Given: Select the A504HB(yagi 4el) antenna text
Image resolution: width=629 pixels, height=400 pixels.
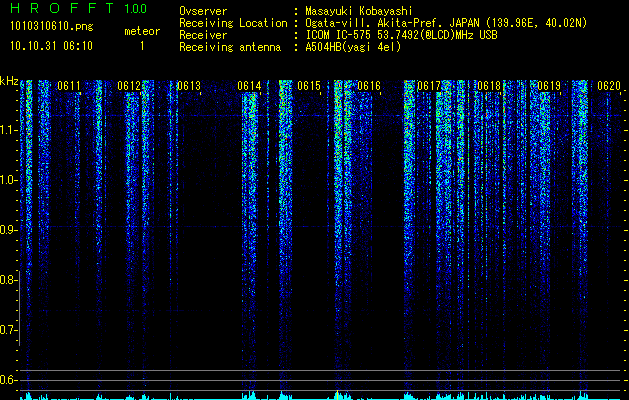Looking at the screenshot, I should (353, 47).
